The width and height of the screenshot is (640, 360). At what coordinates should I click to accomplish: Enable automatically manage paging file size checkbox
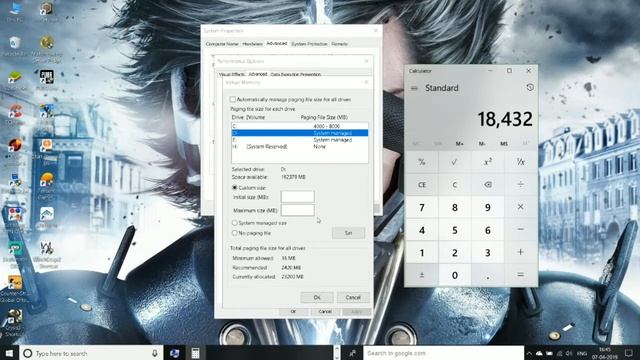(233, 99)
